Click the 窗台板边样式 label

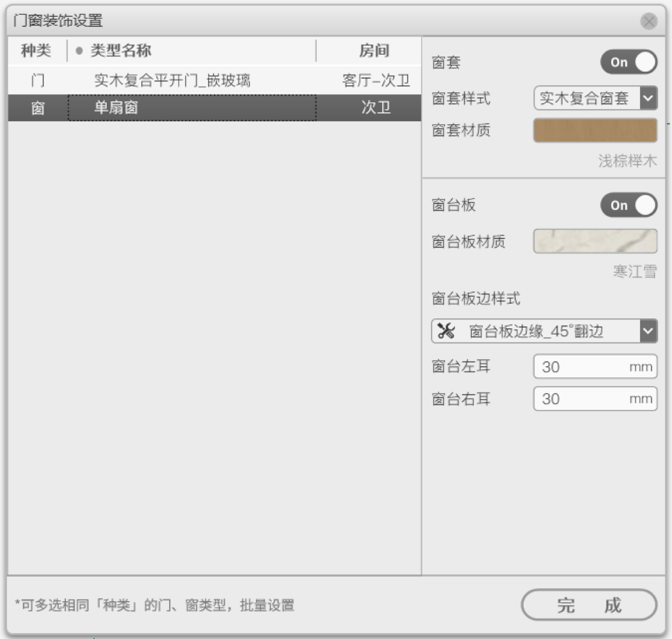coord(476,299)
